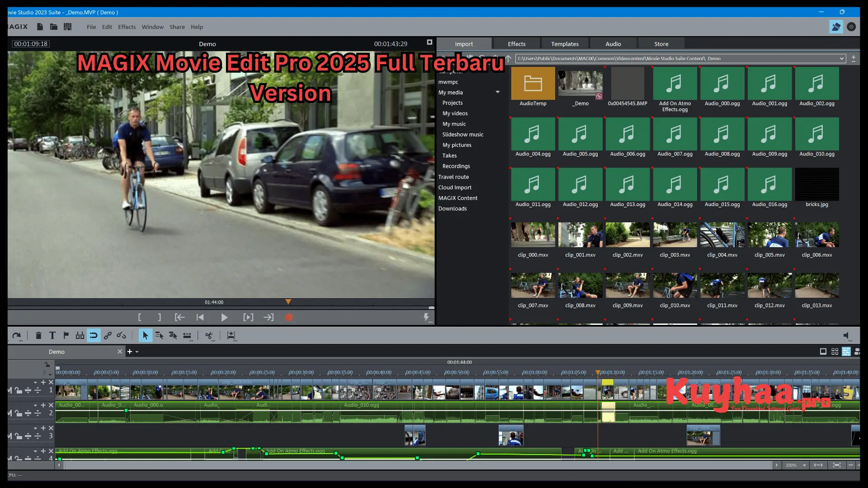Click the chain link grouping icon
The width and height of the screenshot is (868, 488).
click(108, 336)
